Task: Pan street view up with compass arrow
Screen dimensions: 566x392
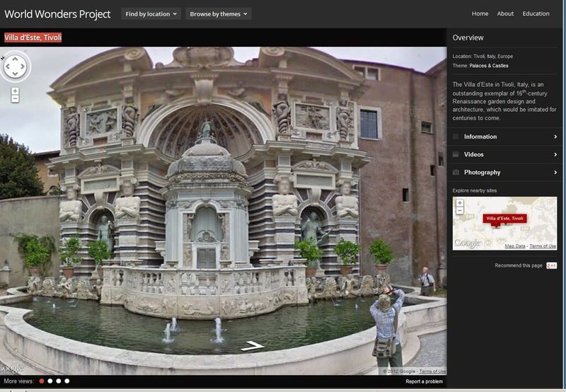Action: coord(15,59)
